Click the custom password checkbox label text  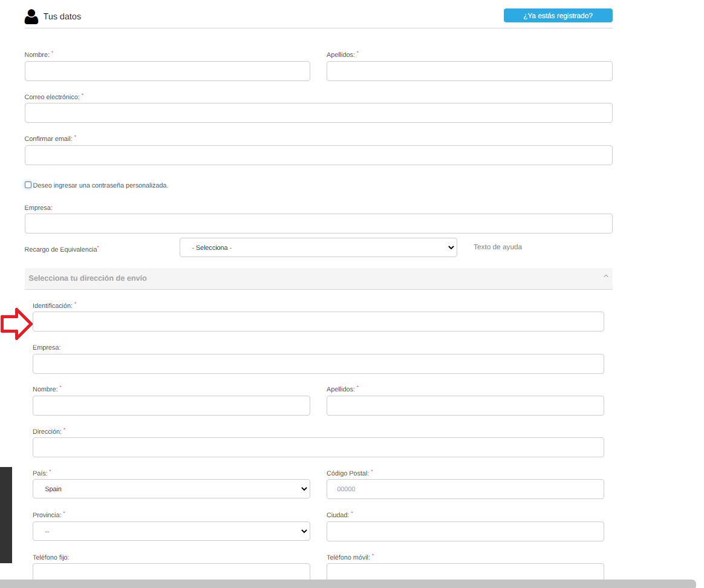100,185
